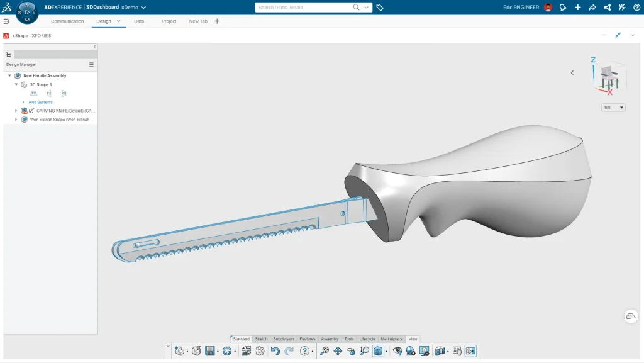Viewport: 644px width, 363px height.
Task: Open the Data dashboard tab
Action: pos(139,21)
